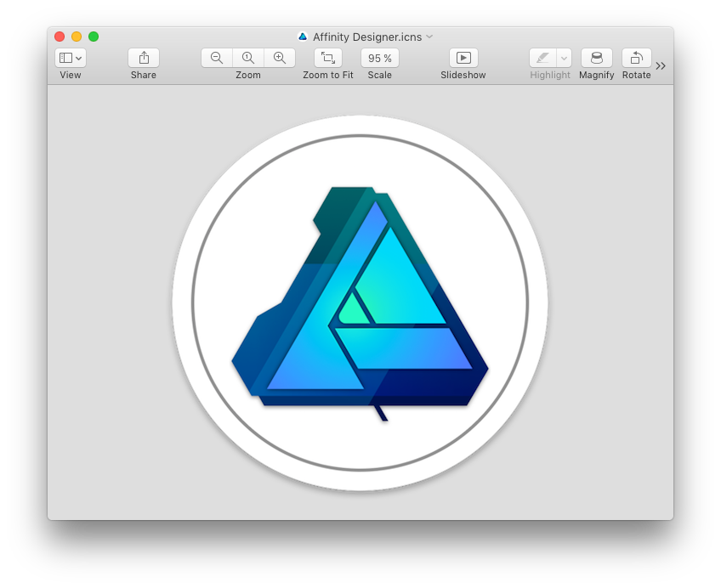Click the 95 % scale field

tap(380, 58)
